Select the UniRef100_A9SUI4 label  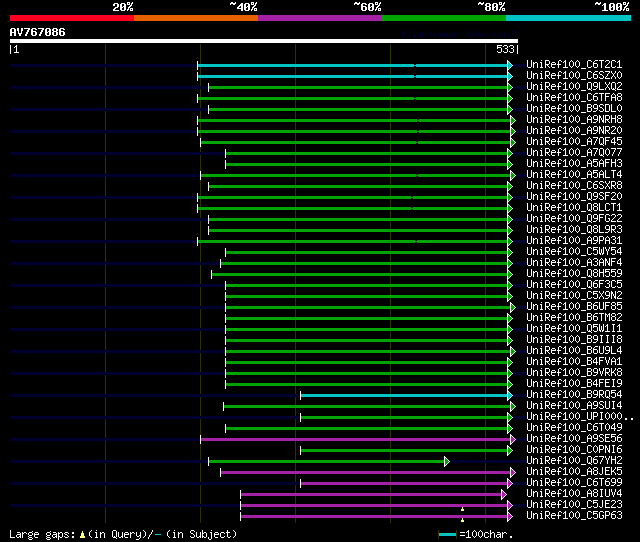tap(574, 406)
